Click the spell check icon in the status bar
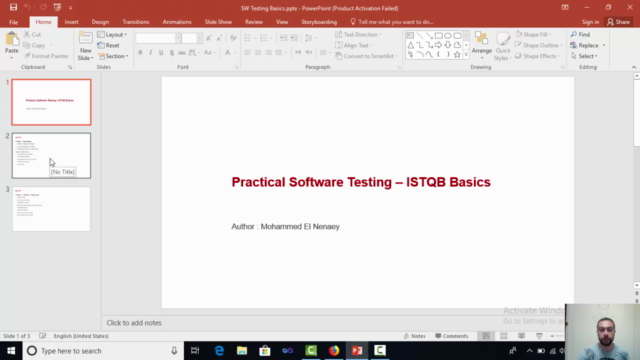The width and height of the screenshot is (640, 360). (42, 336)
